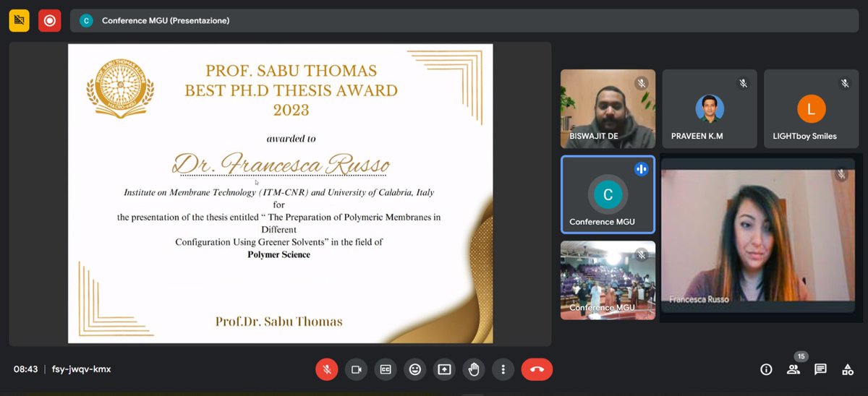Click 'BEST PH.D THESIS AWARD' heading

point(291,91)
